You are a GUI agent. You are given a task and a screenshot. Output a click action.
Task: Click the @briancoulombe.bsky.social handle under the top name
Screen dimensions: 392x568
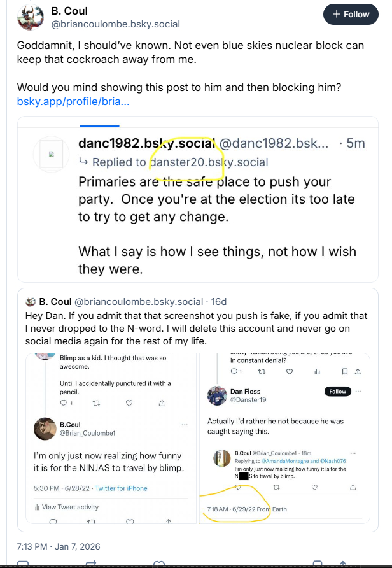point(115,24)
